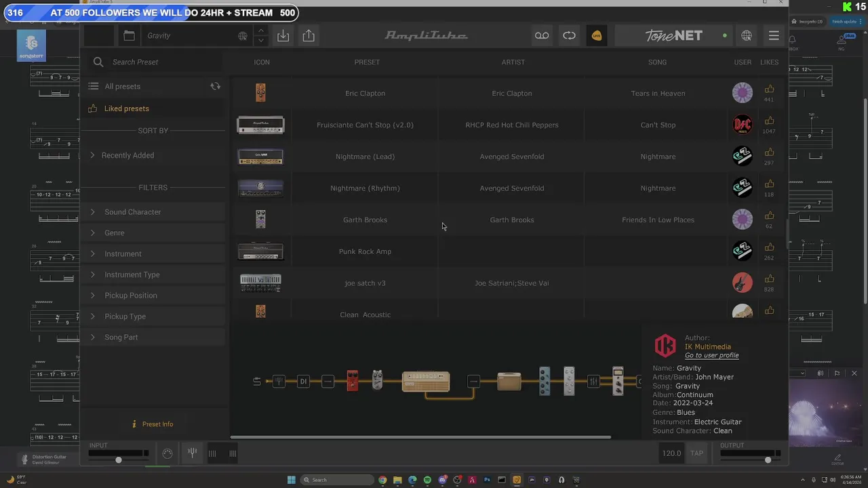Select All presets in sidebar
The width and height of the screenshot is (868, 488).
[x=122, y=87]
